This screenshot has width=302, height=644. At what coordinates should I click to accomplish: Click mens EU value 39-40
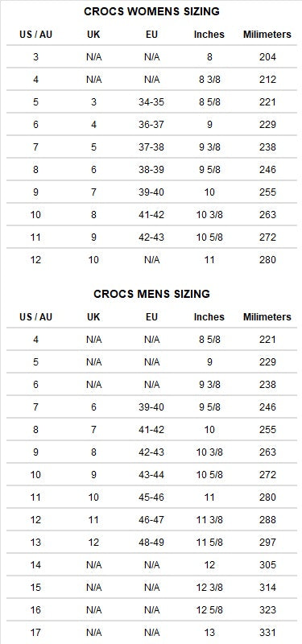(x=151, y=407)
